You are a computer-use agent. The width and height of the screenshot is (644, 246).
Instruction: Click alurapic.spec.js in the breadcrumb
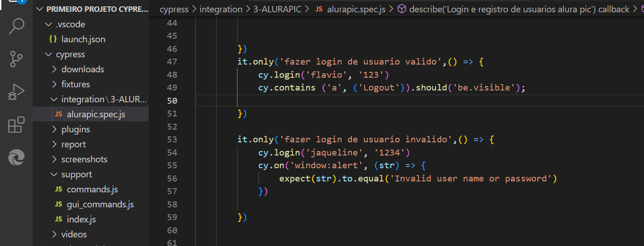click(357, 9)
